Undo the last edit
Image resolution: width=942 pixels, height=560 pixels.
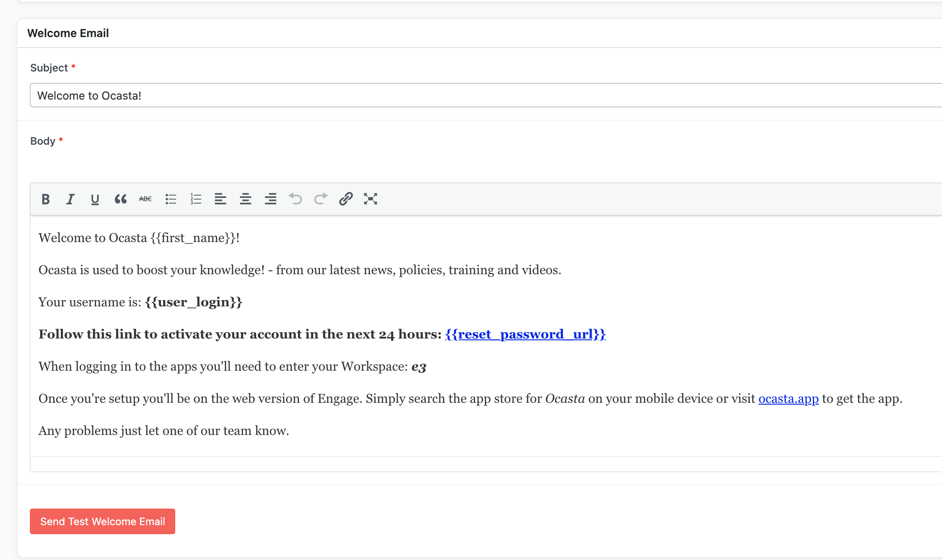point(295,199)
